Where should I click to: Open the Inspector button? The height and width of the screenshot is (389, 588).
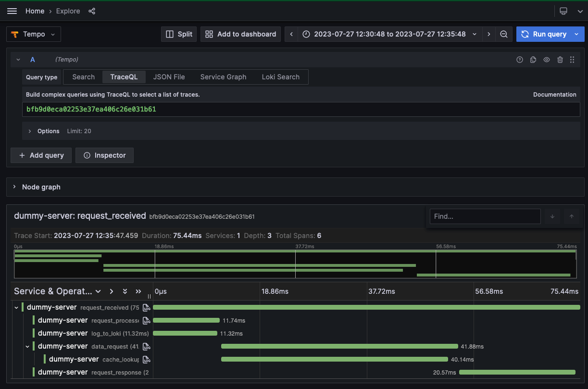click(x=104, y=155)
